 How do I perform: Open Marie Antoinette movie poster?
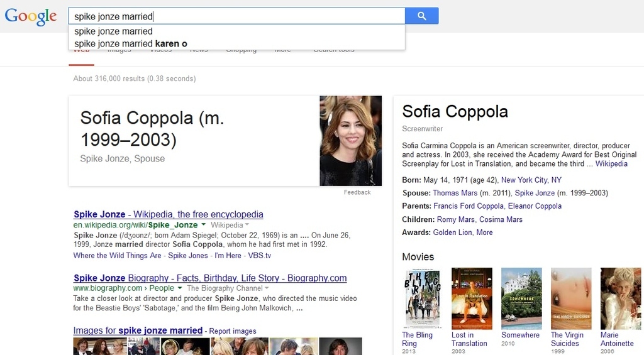[621, 298]
